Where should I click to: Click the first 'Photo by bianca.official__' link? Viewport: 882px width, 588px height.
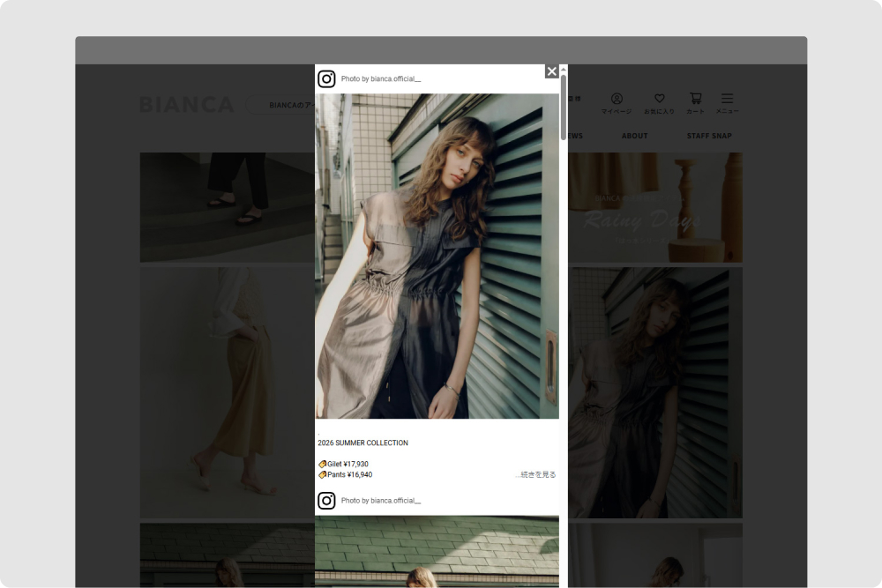tap(381, 78)
